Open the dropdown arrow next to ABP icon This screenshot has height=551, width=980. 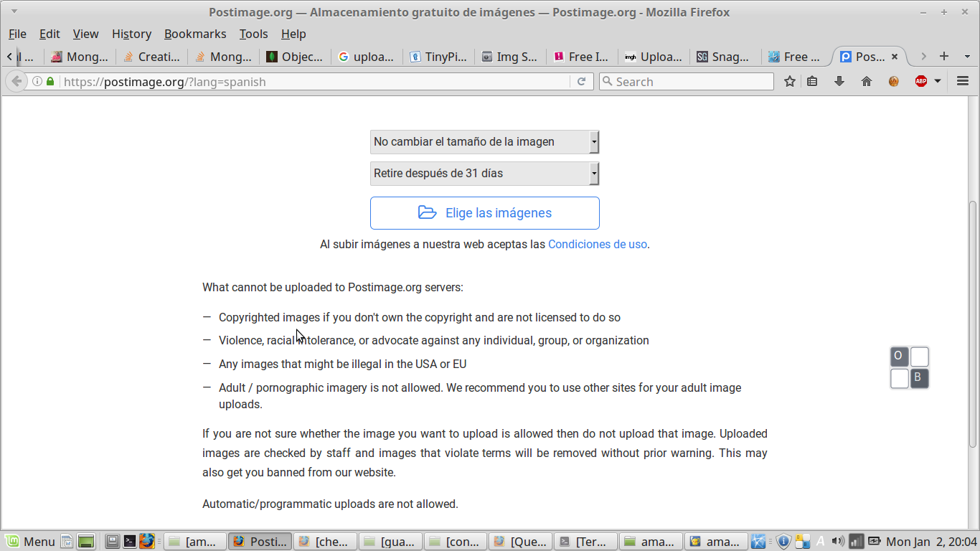[x=937, y=82]
